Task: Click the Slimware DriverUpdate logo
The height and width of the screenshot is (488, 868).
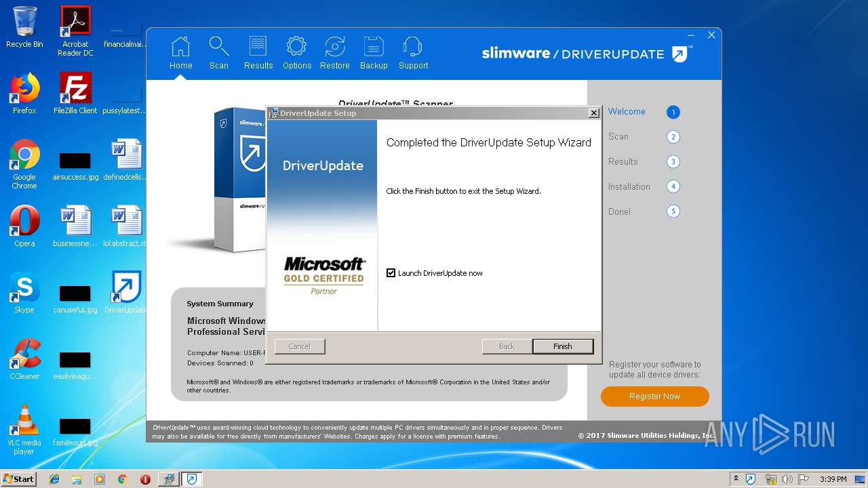Action: tap(587, 54)
